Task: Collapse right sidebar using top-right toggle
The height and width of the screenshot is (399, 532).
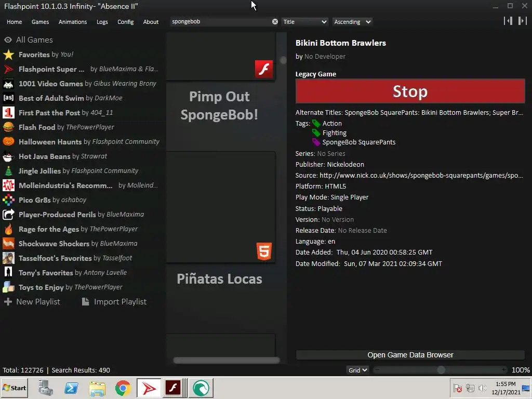Action: coord(522,21)
